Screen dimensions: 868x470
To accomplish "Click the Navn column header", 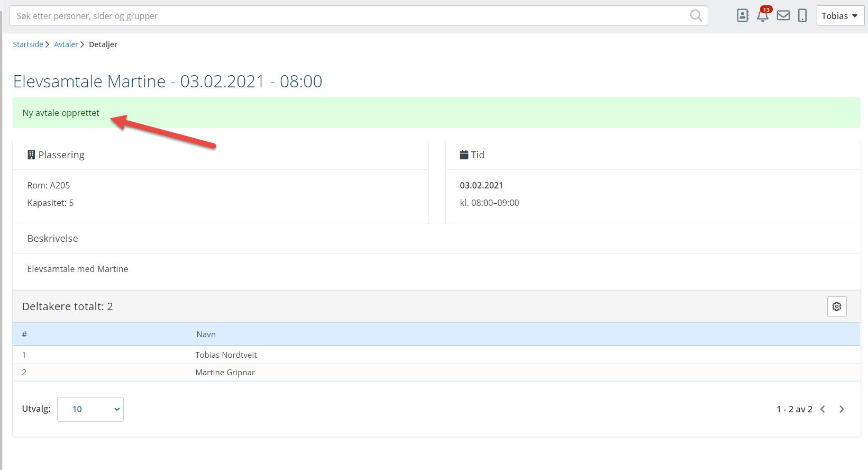I will [x=206, y=335].
